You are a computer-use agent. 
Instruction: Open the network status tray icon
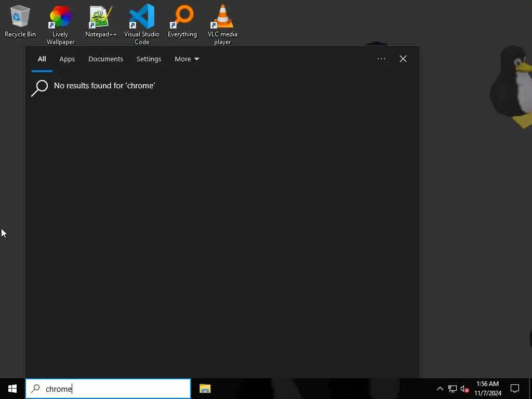tap(453, 389)
